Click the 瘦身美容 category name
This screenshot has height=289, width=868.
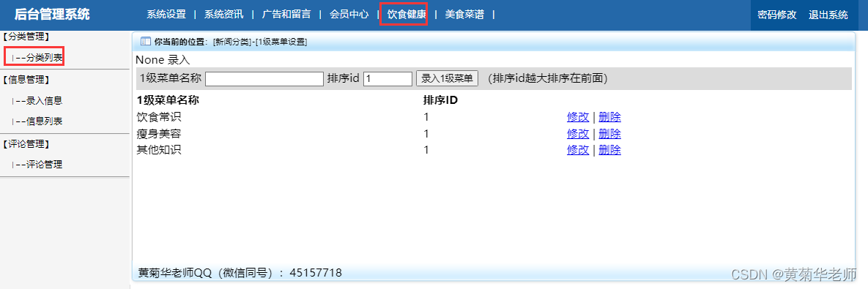coord(159,134)
